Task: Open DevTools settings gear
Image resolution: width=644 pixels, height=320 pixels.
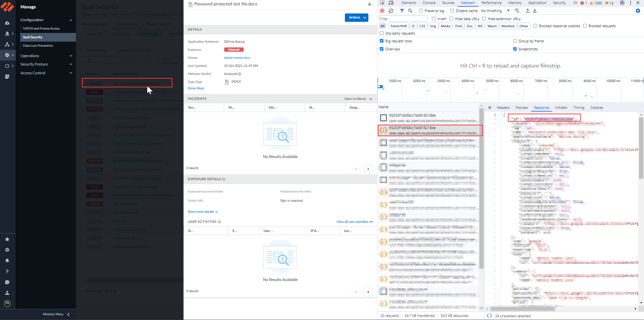Action: click(x=622, y=3)
